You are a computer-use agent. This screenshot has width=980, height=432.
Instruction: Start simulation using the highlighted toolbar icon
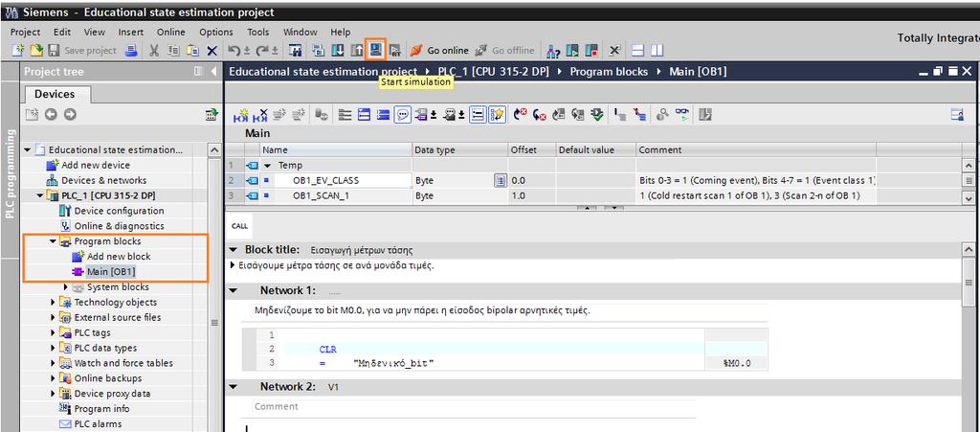coord(375,50)
